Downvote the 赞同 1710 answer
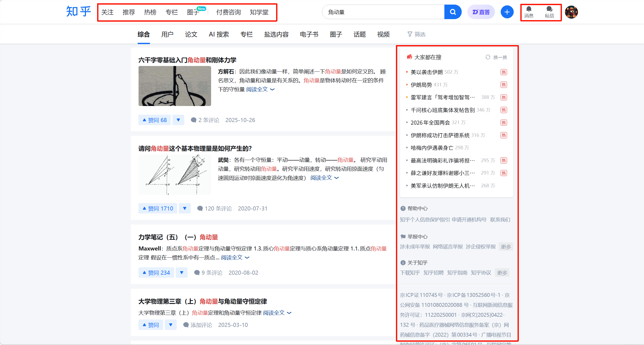Image resolution: width=644 pixels, height=345 pixels. pos(185,208)
